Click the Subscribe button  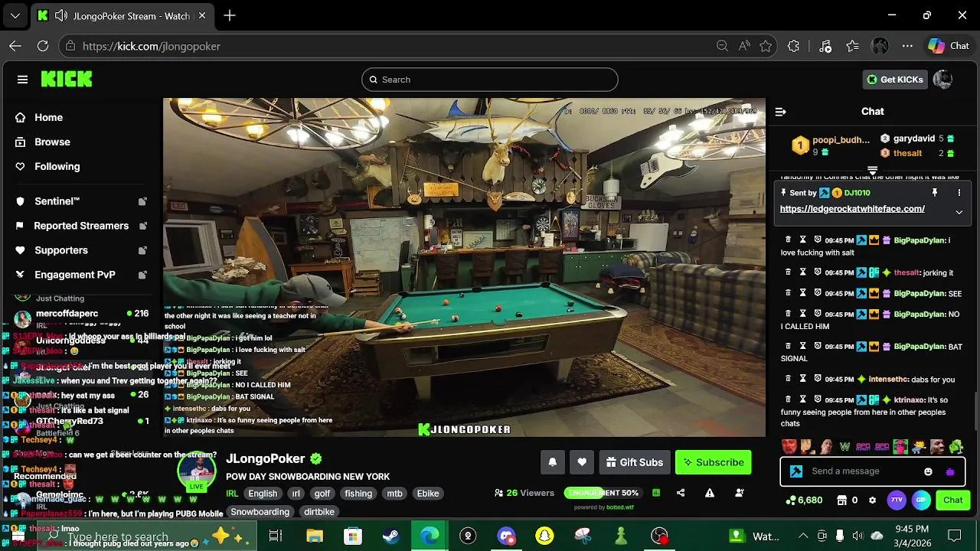tap(714, 462)
